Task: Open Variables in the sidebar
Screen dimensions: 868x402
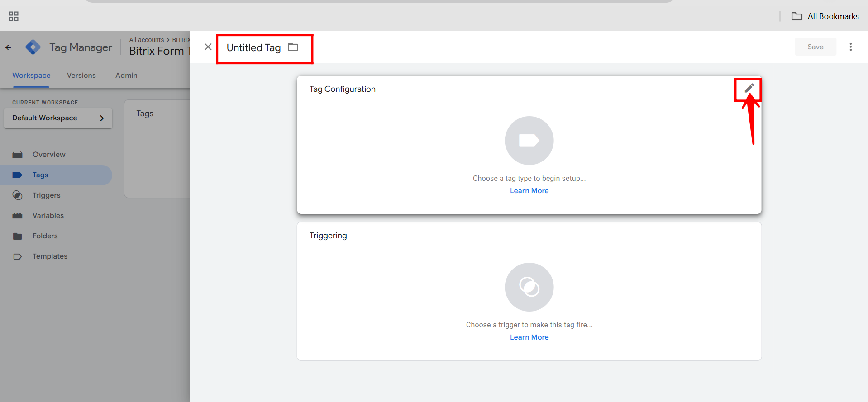Action: pos(48,216)
